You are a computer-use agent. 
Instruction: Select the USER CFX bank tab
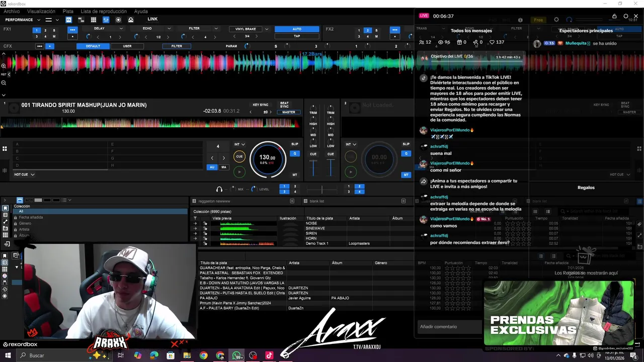click(x=127, y=46)
